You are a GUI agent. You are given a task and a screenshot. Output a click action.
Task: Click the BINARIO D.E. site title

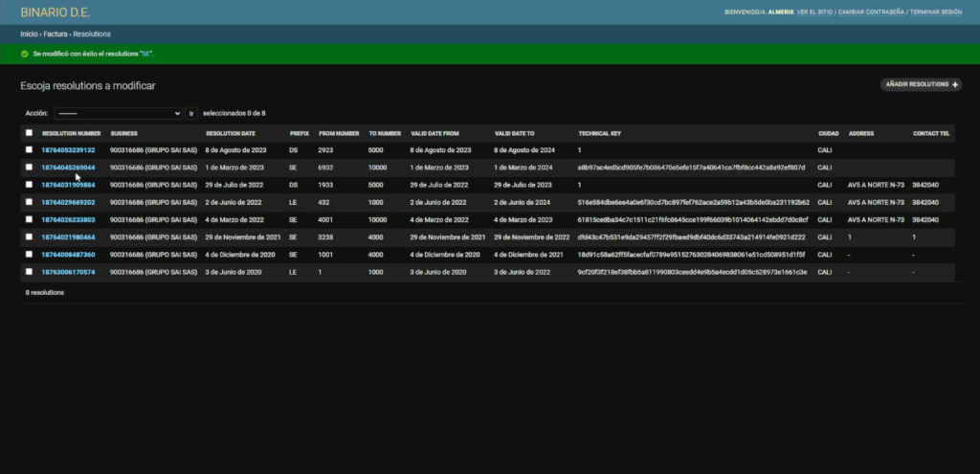pos(55,12)
